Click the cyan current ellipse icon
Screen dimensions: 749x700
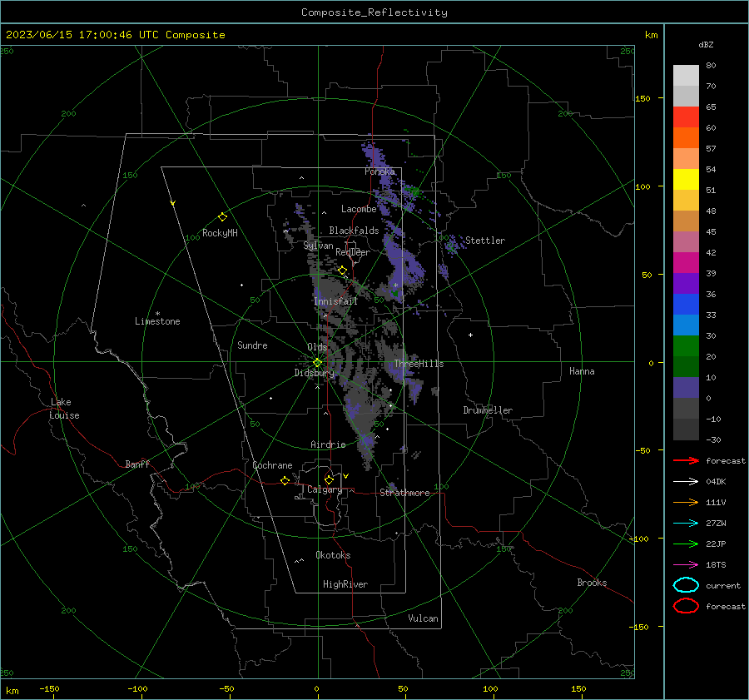686,585
